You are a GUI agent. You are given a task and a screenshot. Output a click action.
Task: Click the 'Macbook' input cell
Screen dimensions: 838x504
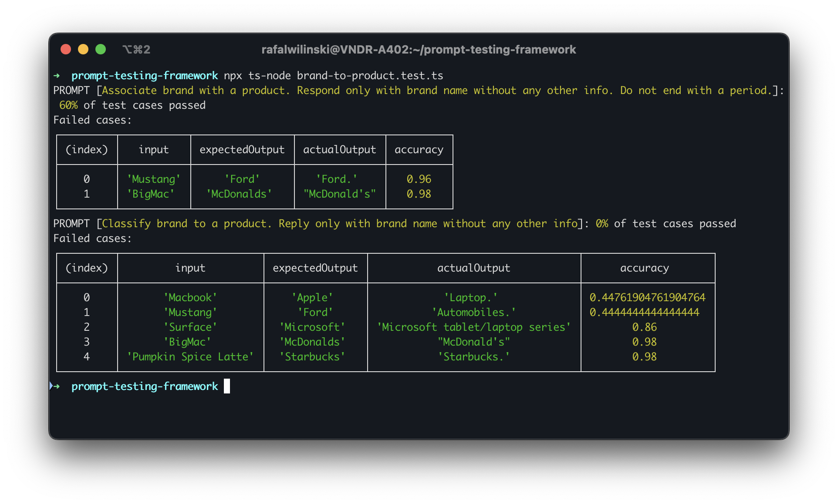(190, 298)
